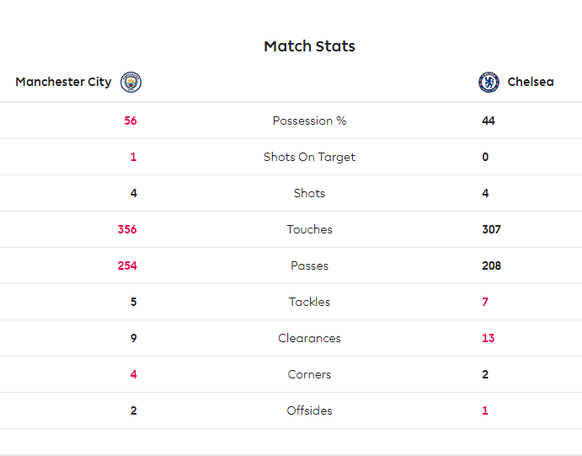582x456 pixels.
Task: Click Manchester City's 254 passes value
Action: (127, 266)
